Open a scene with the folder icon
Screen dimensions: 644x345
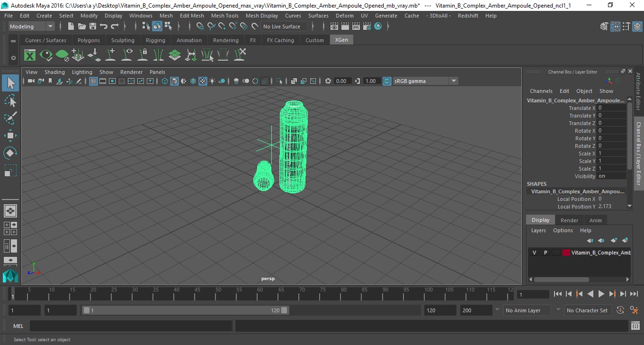coord(82,27)
